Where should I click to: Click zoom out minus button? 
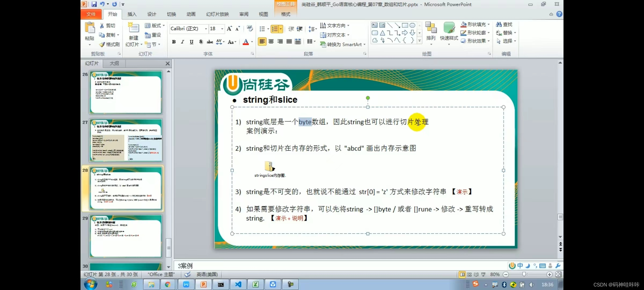pyautogui.click(x=506, y=274)
